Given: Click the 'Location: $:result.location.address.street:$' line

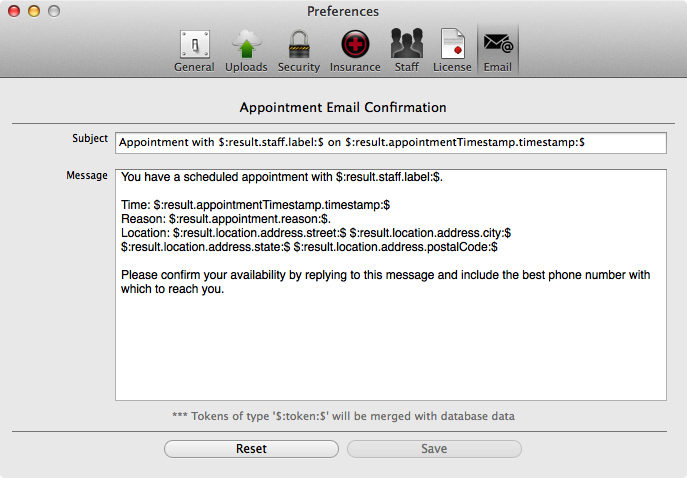Looking at the screenshot, I should [316, 233].
